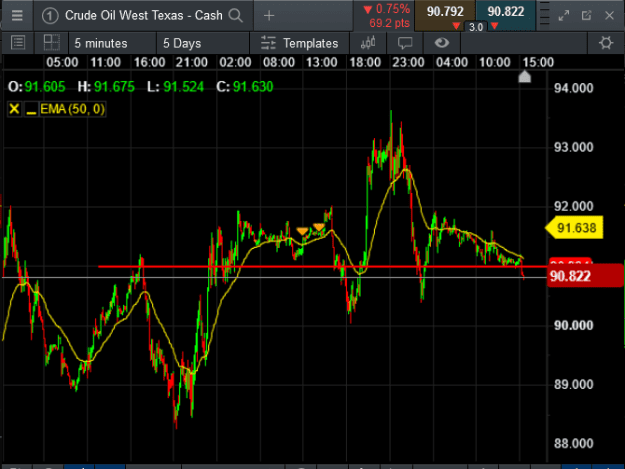Add a new chart with the plus icon

click(x=269, y=16)
